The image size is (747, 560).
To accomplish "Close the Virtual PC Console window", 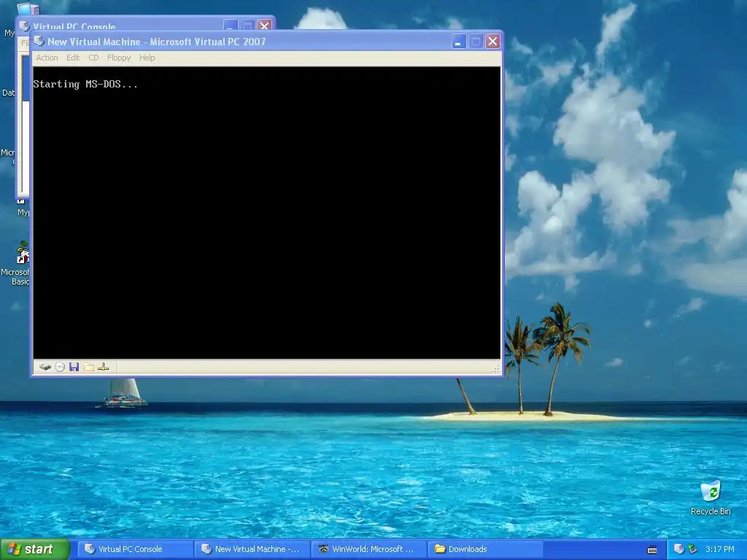I will pos(264,25).
